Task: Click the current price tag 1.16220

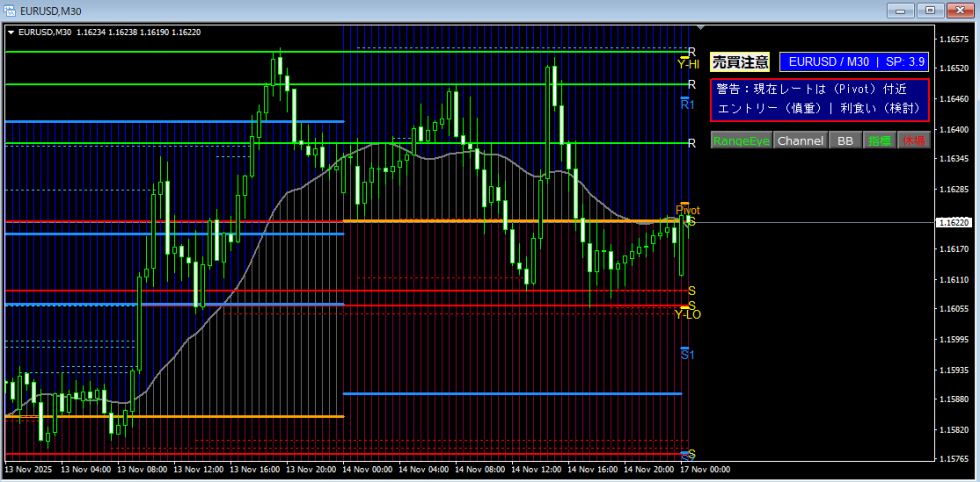Action: click(955, 224)
